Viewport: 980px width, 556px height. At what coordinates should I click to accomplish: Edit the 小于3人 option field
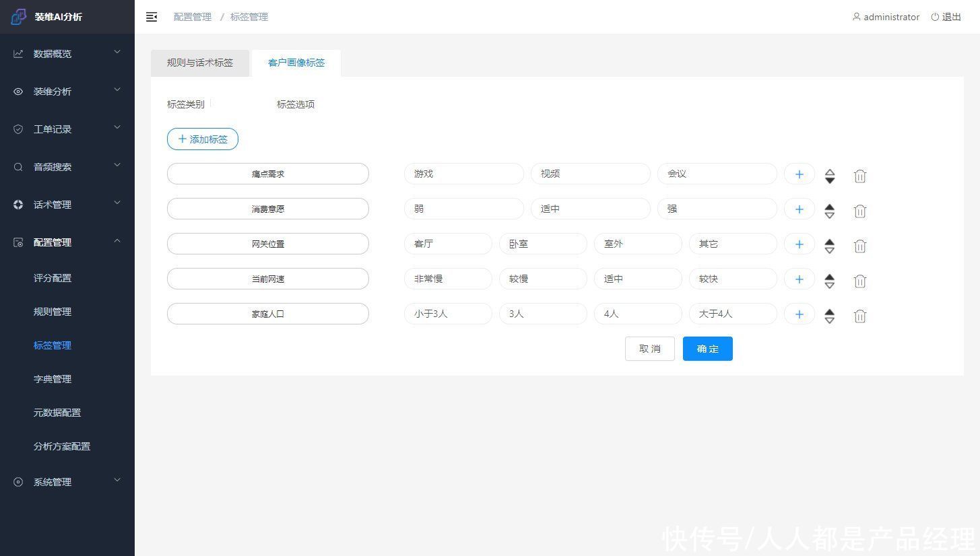[x=448, y=314]
